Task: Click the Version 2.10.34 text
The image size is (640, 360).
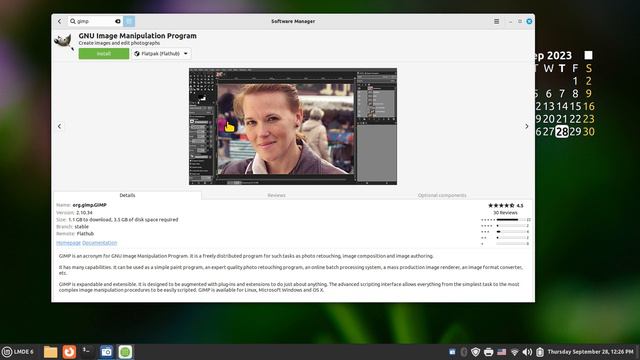Action: pos(74,213)
